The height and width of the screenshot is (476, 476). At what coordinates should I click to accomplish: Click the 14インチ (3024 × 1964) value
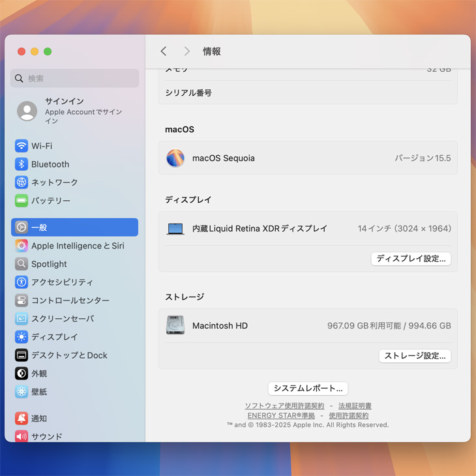point(404,228)
